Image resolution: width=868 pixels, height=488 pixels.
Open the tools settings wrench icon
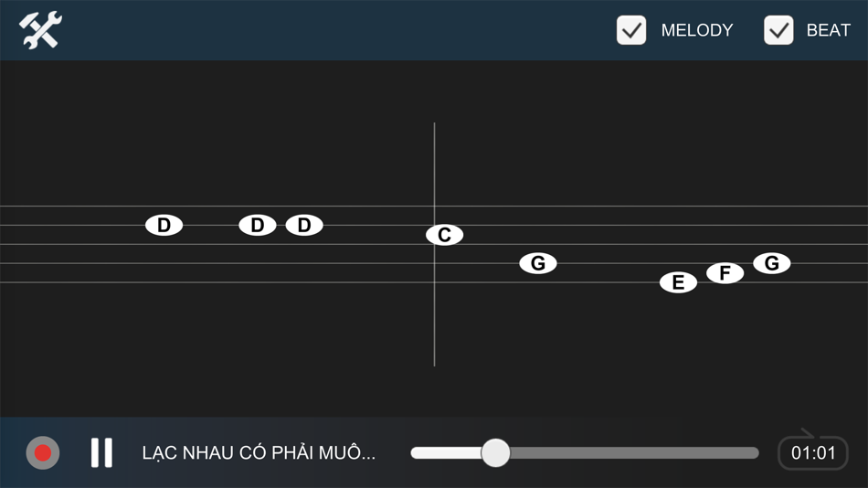(40, 30)
